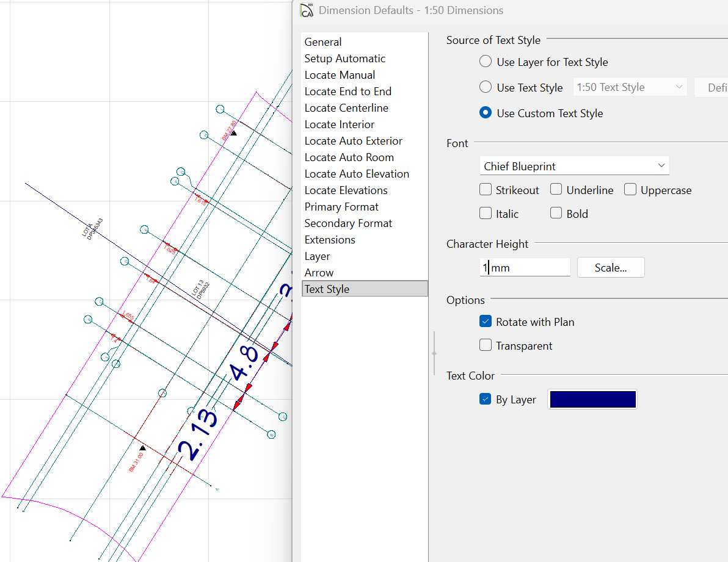Open the General settings panel
The width and height of the screenshot is (728, 562).
pyautogui.click(x=323, y=42)
